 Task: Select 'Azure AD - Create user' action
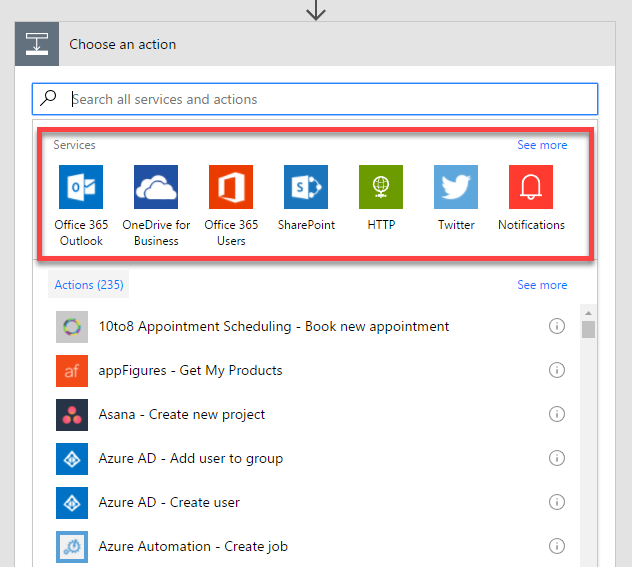169,502
